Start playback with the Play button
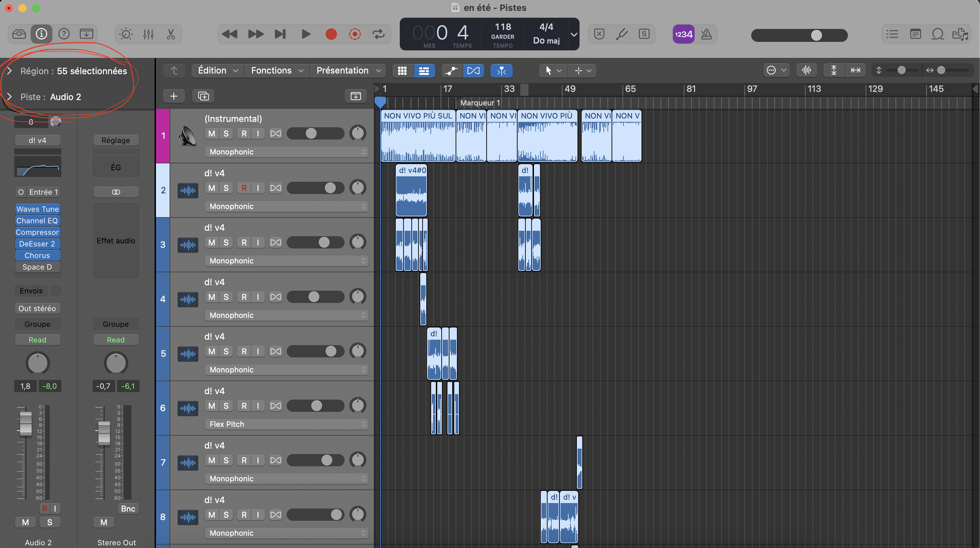Screen dimensions: 980x548 tap(306, 34)
